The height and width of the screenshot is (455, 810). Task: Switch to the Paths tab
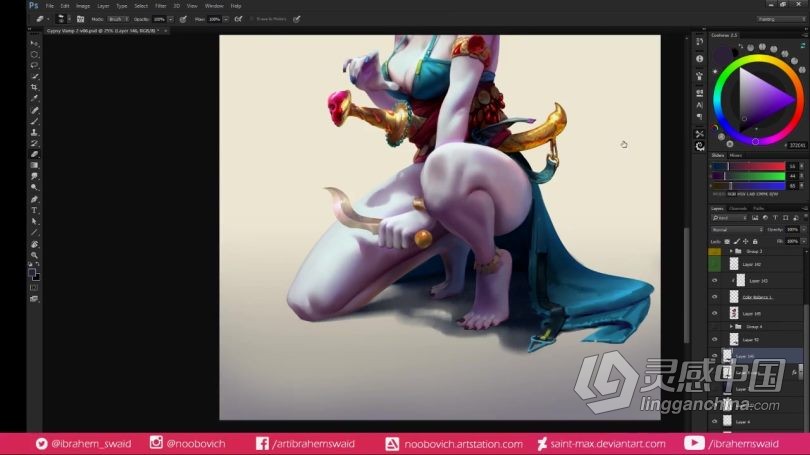pyautogui.click(x=758, y=208)
